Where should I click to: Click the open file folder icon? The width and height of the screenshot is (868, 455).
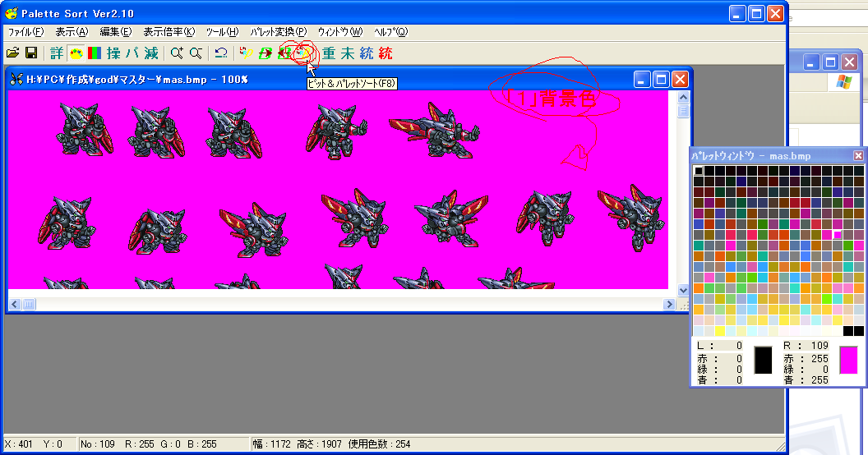[x=12, y=53]
